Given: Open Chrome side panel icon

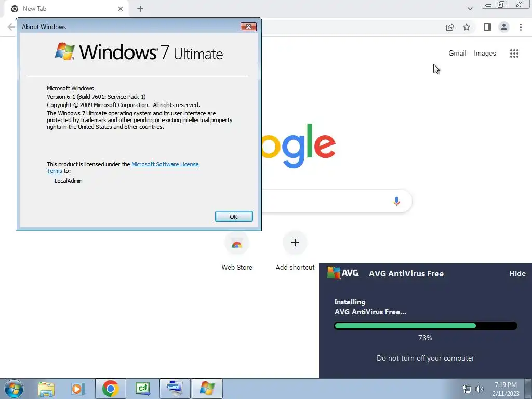Looking at the screenshot, I should click(487, 27).
